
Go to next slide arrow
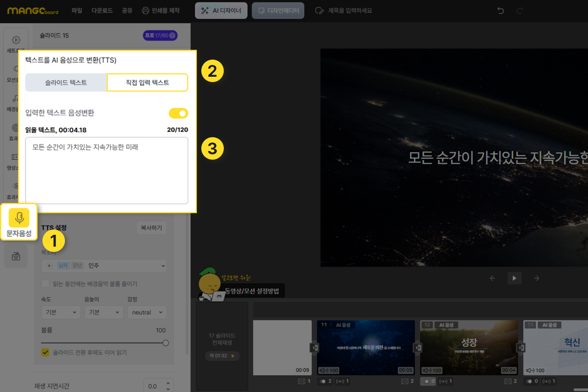click(x=537, y=278)
